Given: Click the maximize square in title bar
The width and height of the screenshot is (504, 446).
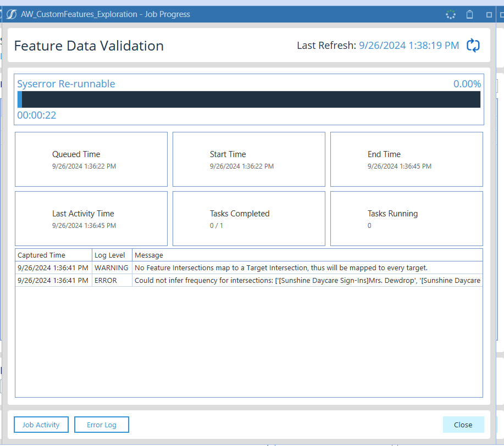Looking at the screenshot, I should (x=489, y=15).
